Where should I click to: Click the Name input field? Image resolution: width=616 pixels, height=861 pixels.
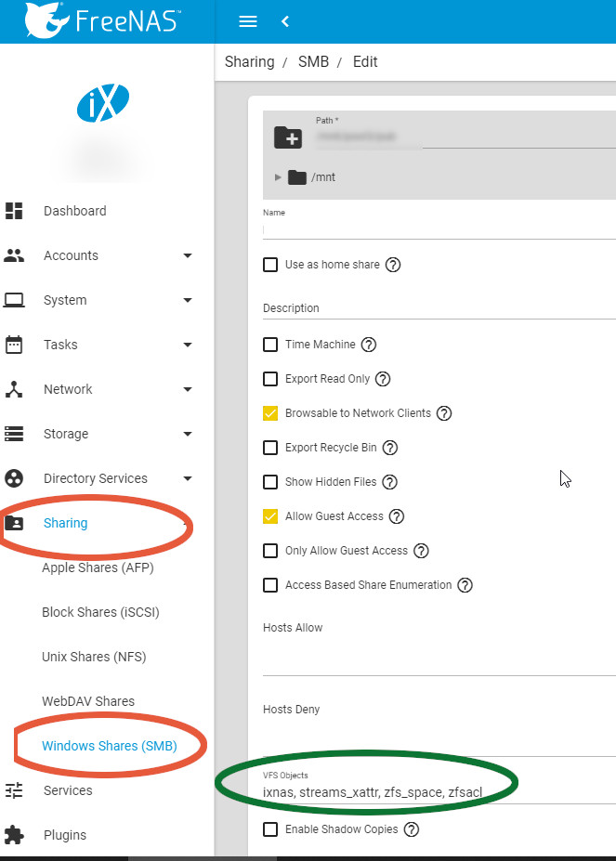click(x=439, y=229)
